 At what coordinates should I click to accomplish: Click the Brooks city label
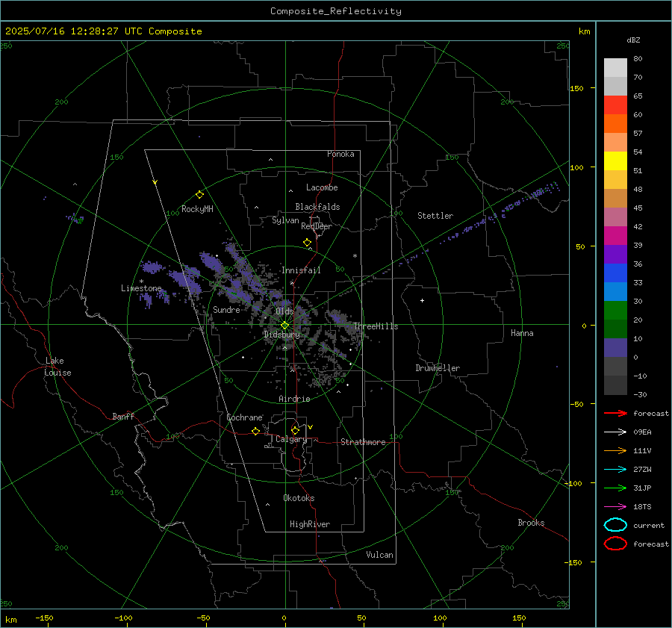pyautogui.click(x=531, y=523)
